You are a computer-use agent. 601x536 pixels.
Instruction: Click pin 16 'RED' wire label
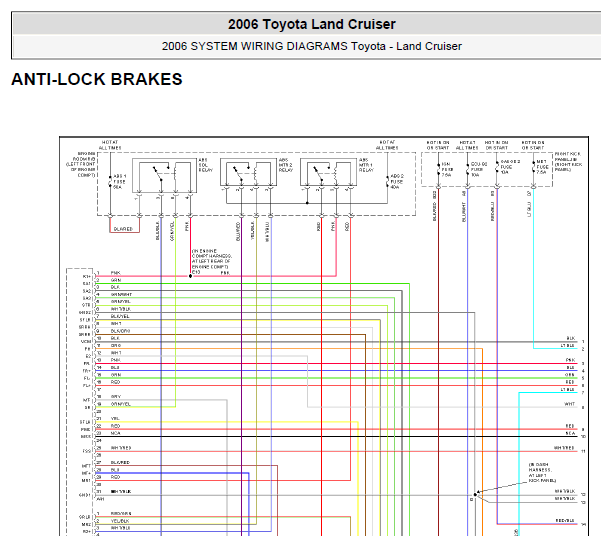[115, 382]
